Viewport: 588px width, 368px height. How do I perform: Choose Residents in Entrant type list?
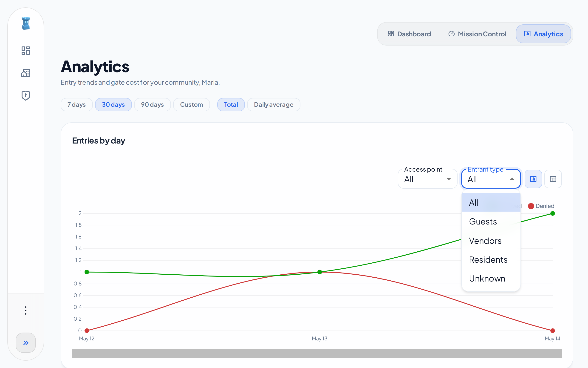(x=491, y=259)
